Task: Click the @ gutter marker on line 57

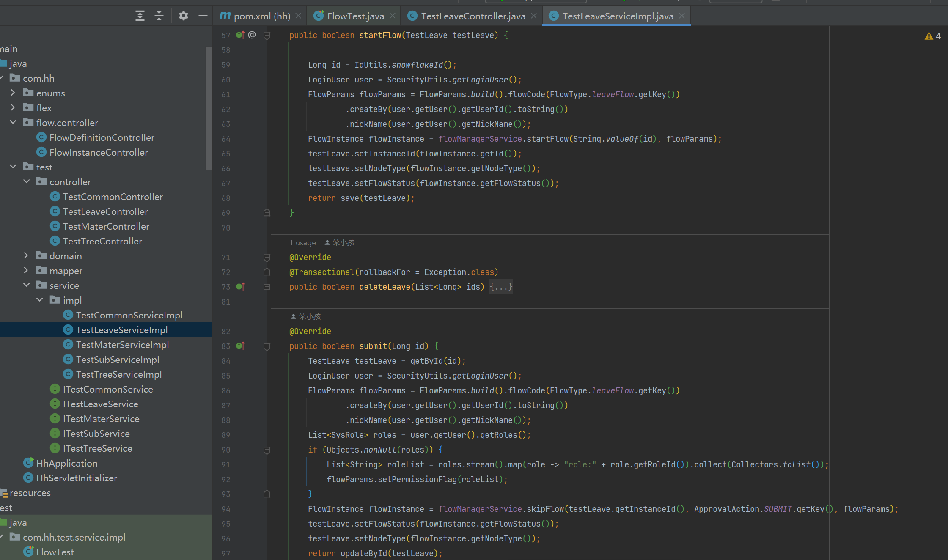Action: tap(252, 35)
